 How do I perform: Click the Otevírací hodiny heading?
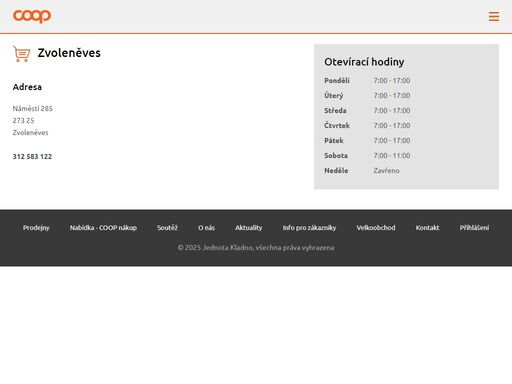(364, 62)
